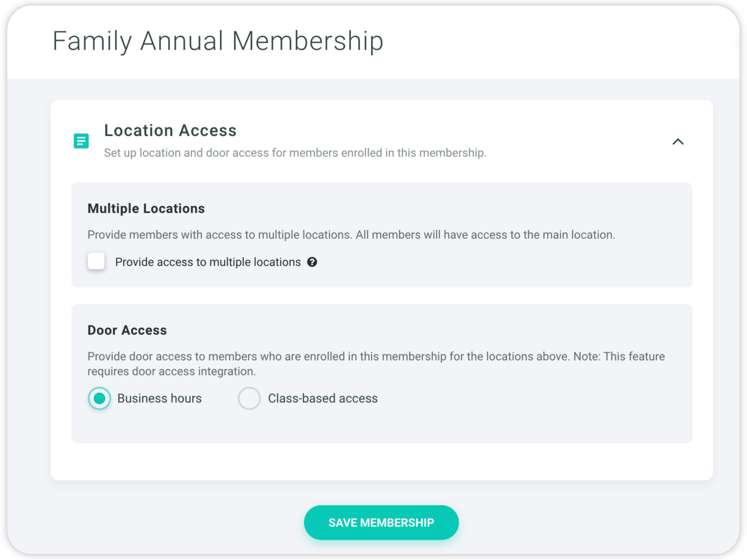Image resolution: width=747 pixels, height=560 pixels.
Task: Click the Door Access subsection heading
Action: [127, 330]
